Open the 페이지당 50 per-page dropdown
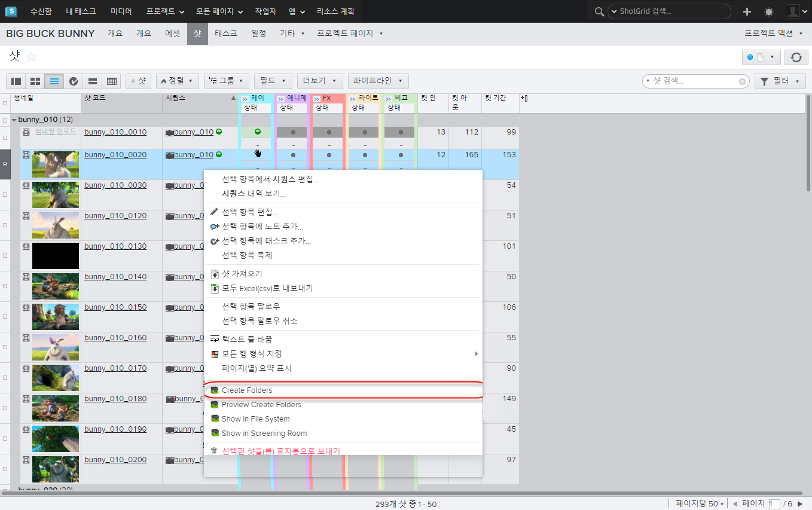The image size is (812, 510). [x=699, y=504]
